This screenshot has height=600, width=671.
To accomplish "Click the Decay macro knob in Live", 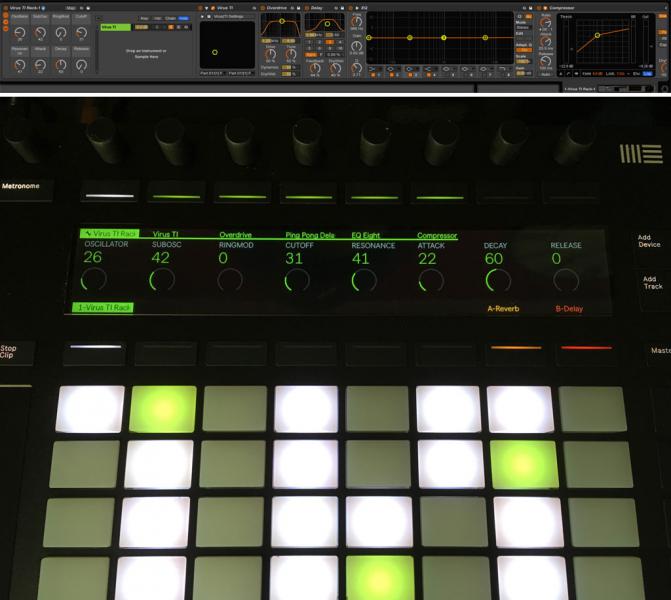I will click(x=61, y=65).
